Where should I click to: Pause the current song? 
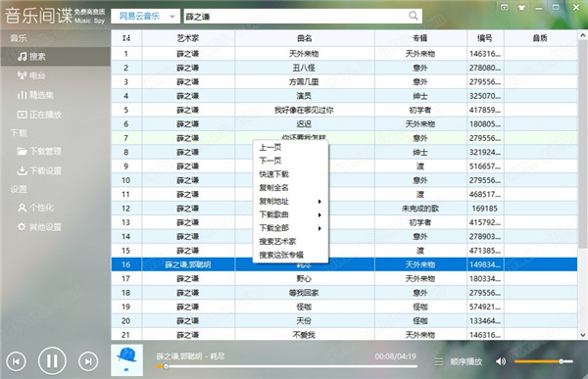52,361
